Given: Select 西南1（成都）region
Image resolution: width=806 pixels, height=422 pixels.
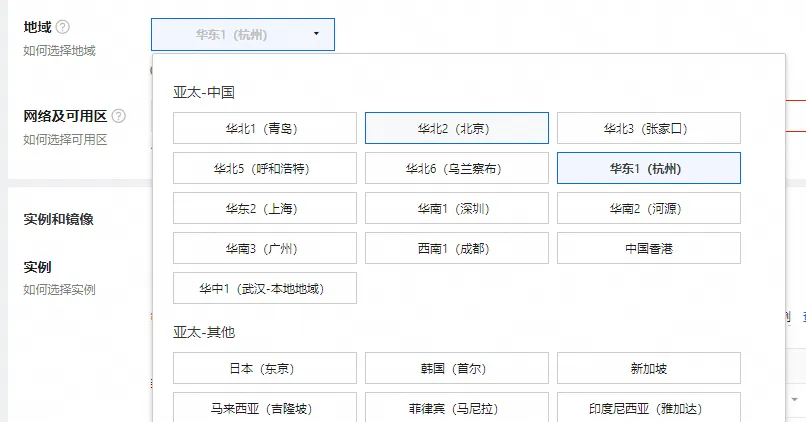Looking at the screenshot, I should [x=456, y=248].
